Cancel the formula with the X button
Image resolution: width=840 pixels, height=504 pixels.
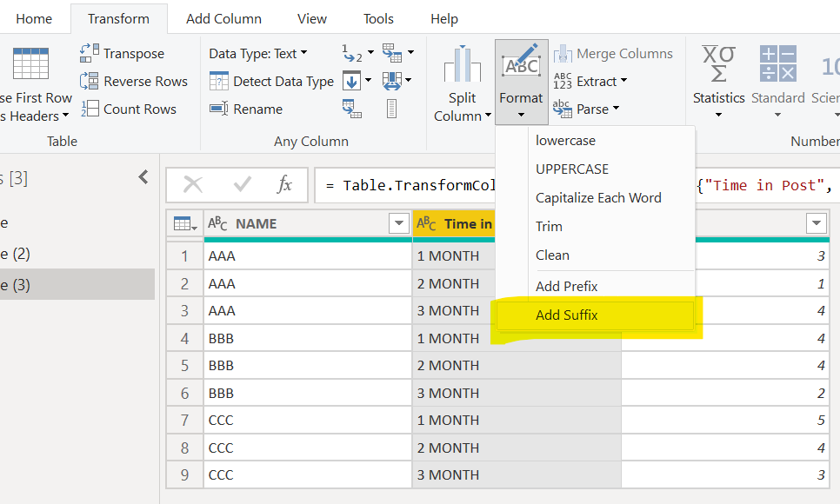pyautogui.click(x=193, y=185)
